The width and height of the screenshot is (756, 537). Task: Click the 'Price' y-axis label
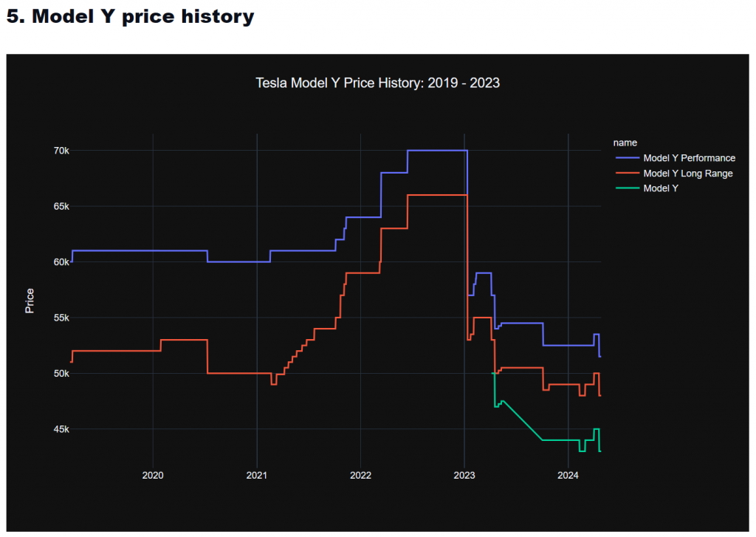(x=30, y=301)
